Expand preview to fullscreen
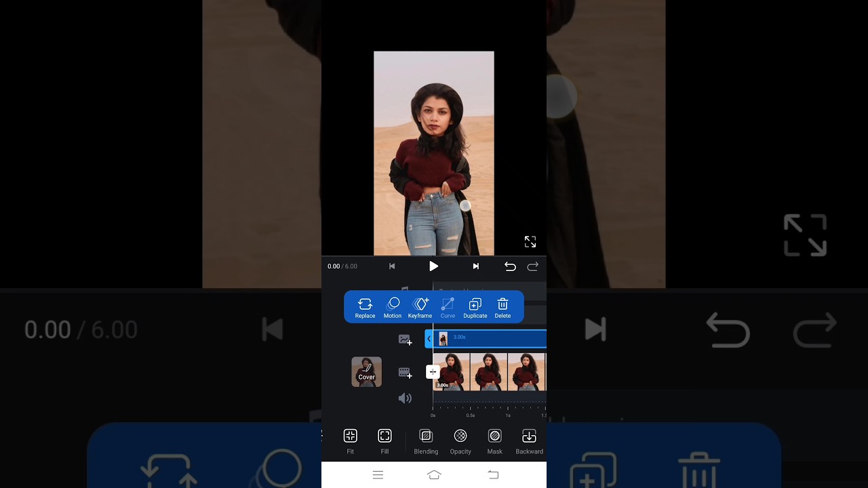The image size is (868, 488). (x=530, y=242)
